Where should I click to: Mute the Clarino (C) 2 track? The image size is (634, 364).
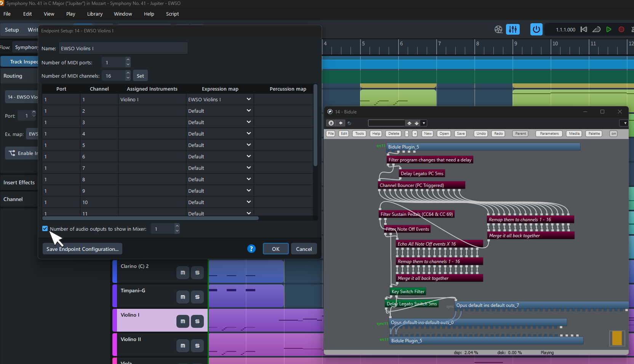183,273
